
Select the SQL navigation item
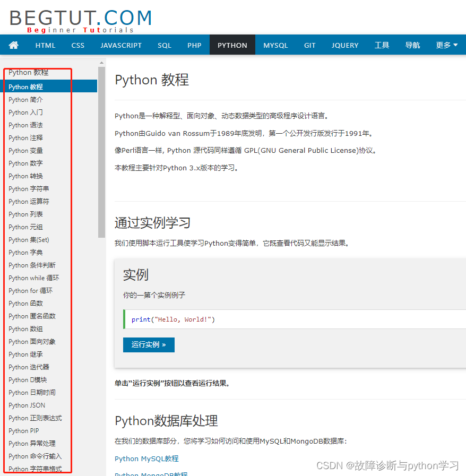click(x=165, y=45)
